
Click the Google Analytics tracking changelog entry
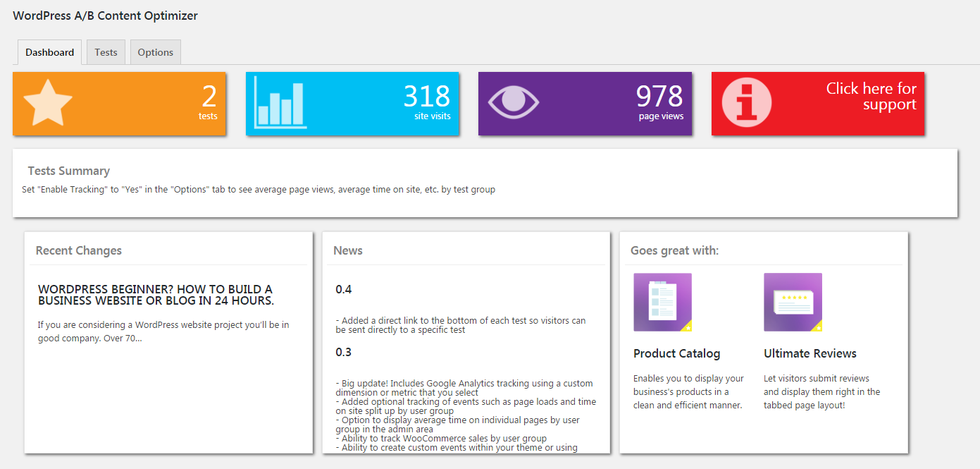464,388
